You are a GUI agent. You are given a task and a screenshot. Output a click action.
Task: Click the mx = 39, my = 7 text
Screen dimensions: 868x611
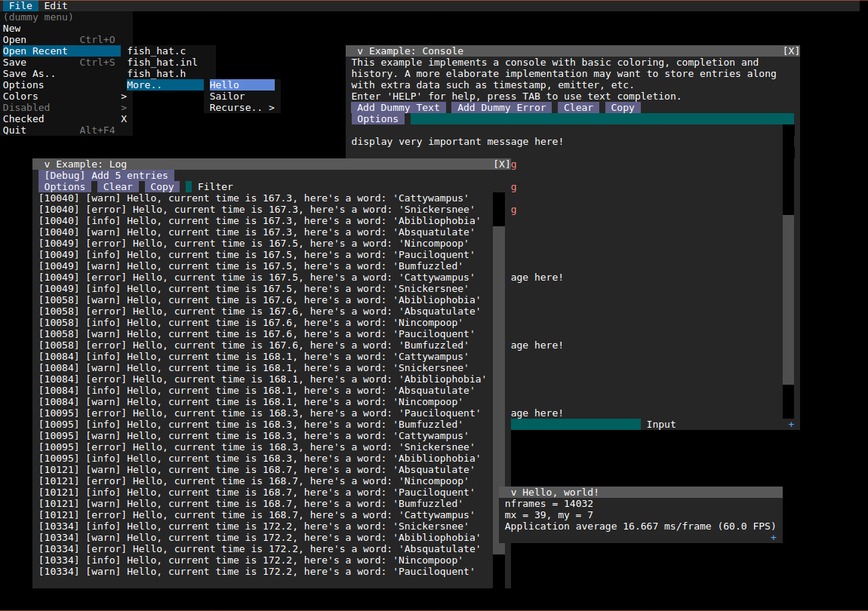(549, 515)
